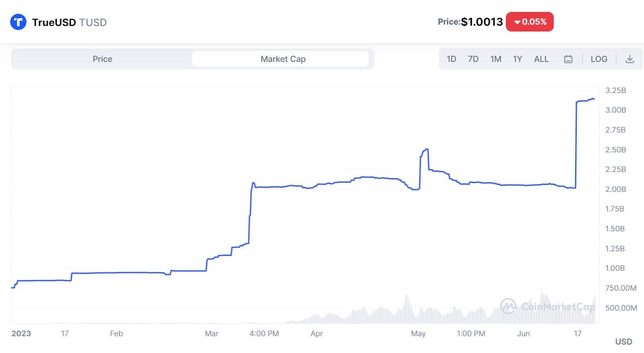Click the Feb x-axis label
This screenshot has width=644, height=353.
116,334
